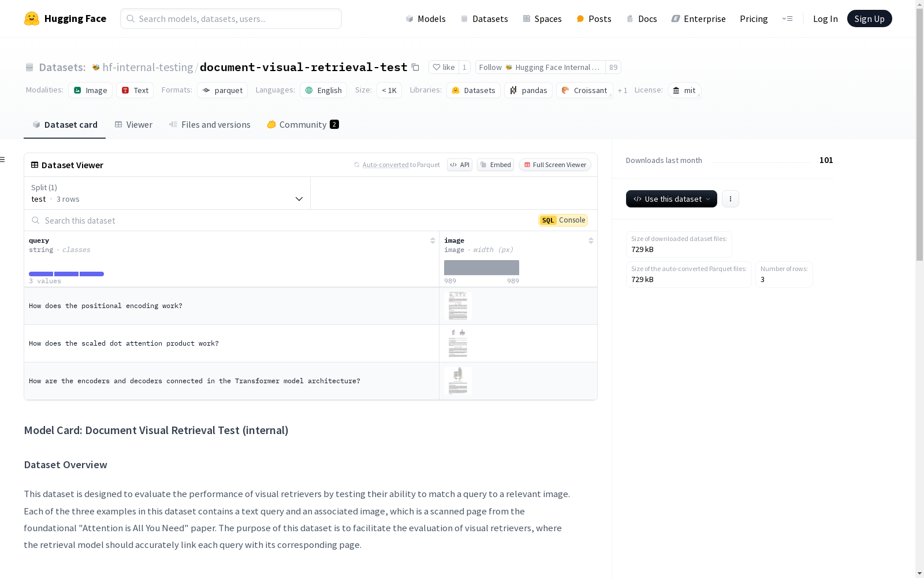The height and width of the screenshot is (578, 924).
Task: Open Spaces in the top navigation
Action: coord(542,18)
